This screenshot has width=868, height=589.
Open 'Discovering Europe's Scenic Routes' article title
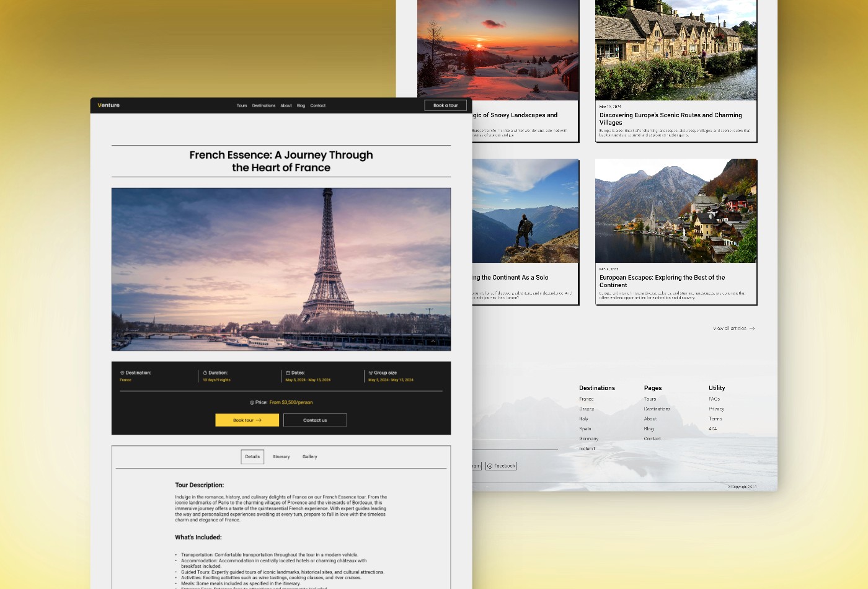pos(670,118)
